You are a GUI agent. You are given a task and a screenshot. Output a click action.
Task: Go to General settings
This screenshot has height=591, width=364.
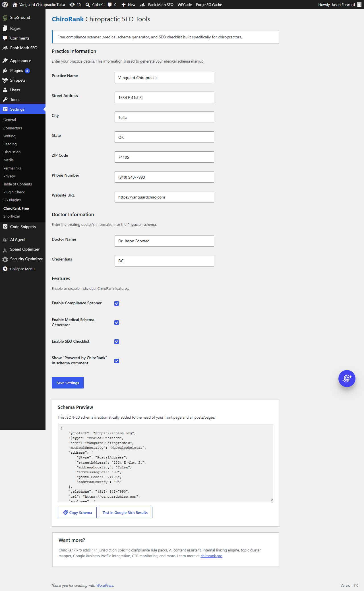point(10,120)
